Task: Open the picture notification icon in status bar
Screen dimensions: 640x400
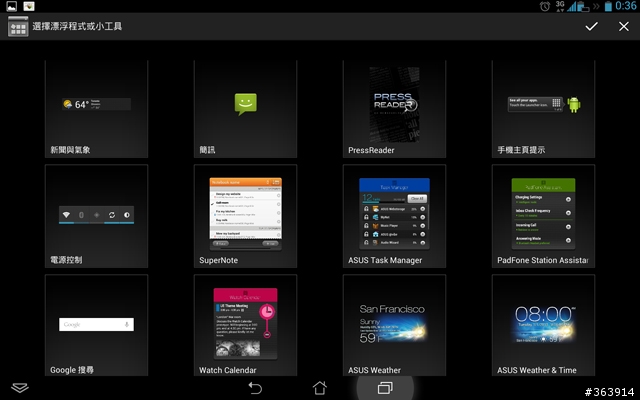Action: click(x=11, y=6)
